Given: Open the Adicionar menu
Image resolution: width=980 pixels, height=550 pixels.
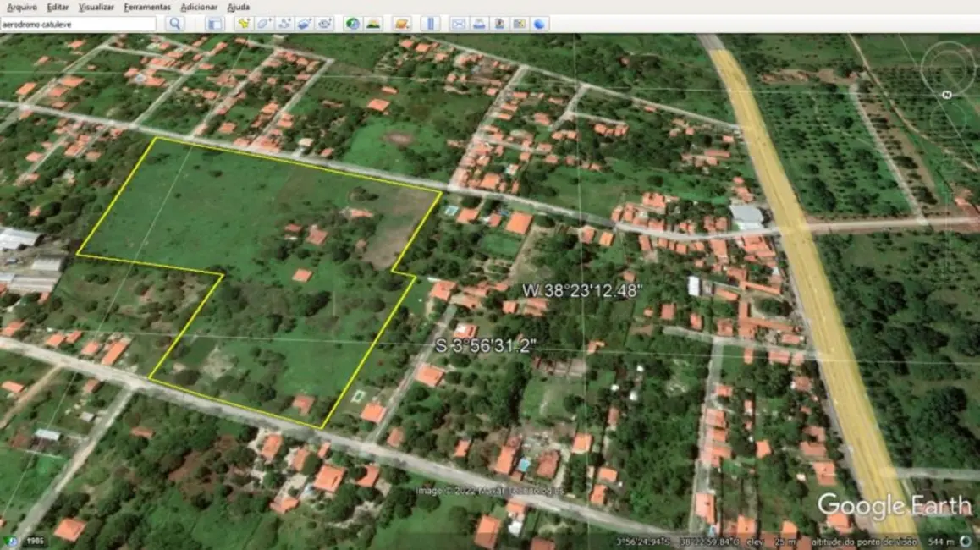Looking at the screenshot, I should point(199,7).
